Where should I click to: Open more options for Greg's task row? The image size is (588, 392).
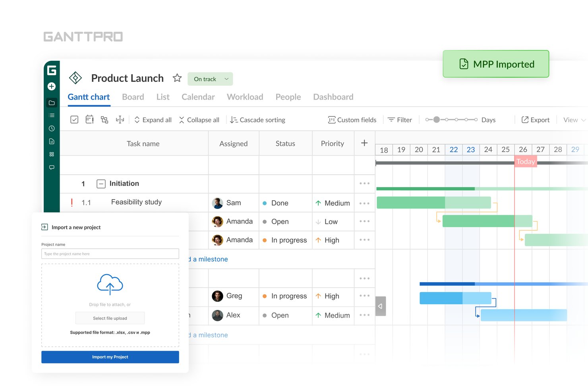[x=364, y=295]
